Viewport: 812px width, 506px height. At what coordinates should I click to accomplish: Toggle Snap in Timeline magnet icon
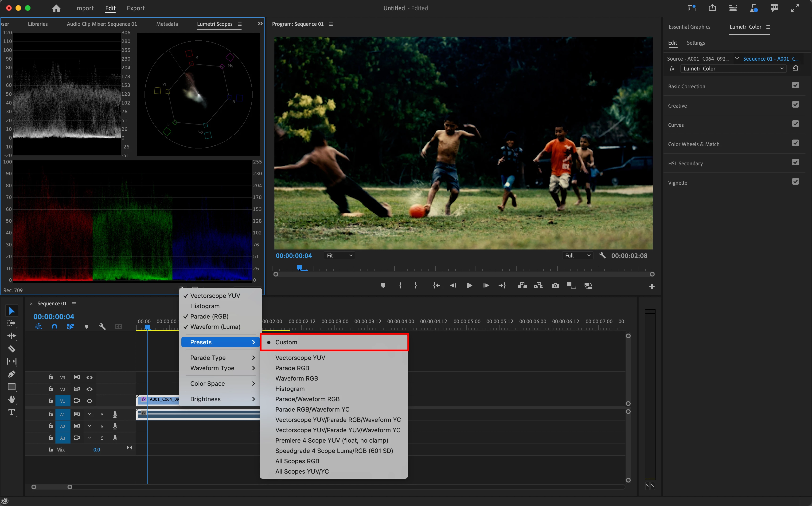pyautogui.click(x=54, y=327)
